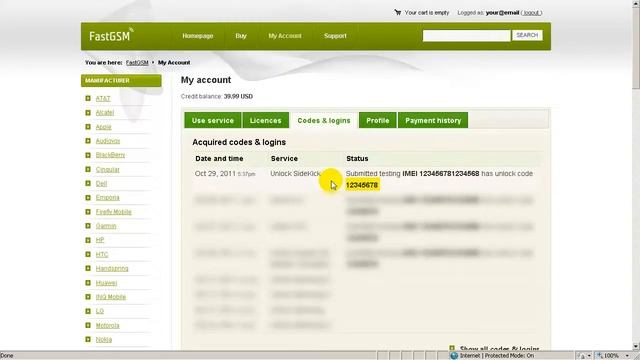Click the plus icon beside HTC
The height and width of the screenshot is (360, 640).
pyautogui.click(x=88, y=254)
